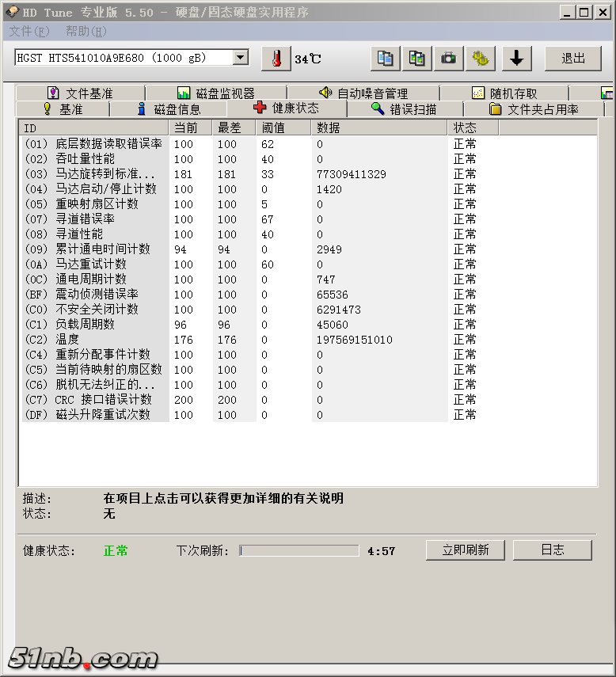This screenshot has width=616, height=677.
Task: Select the (C2) 温度 attribute row
Action: [x=238, y=340]
